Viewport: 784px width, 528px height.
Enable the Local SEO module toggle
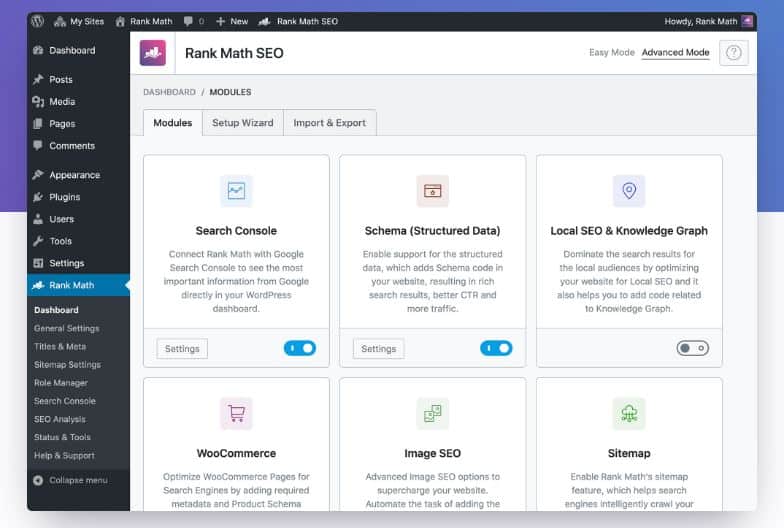pyautogui.click(x=692, y=348)
